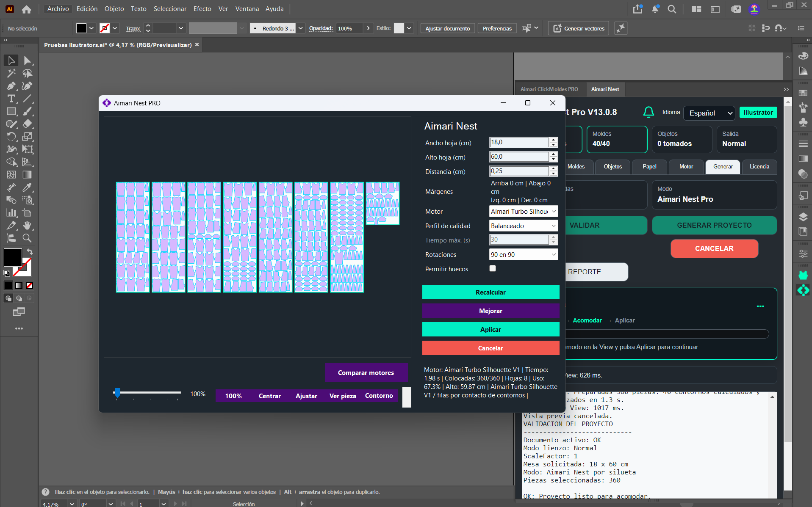
Task: Open the Efecto menu
Action: pos(202,9)
